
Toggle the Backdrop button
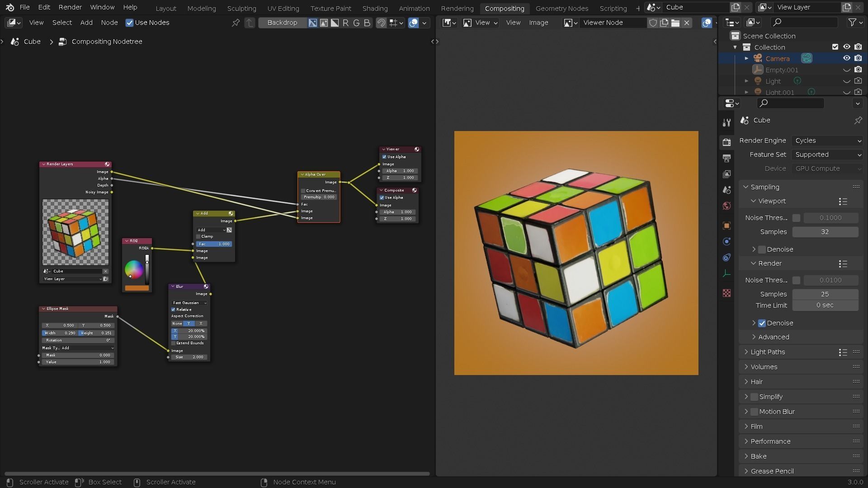point(282,23)
